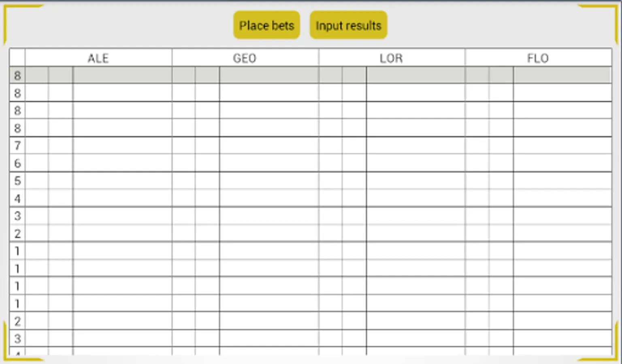Click ALE's first narrow cell in row 7
Viewport: 622px width, 364px height.
pyautogui.click(x=37, y=146)
